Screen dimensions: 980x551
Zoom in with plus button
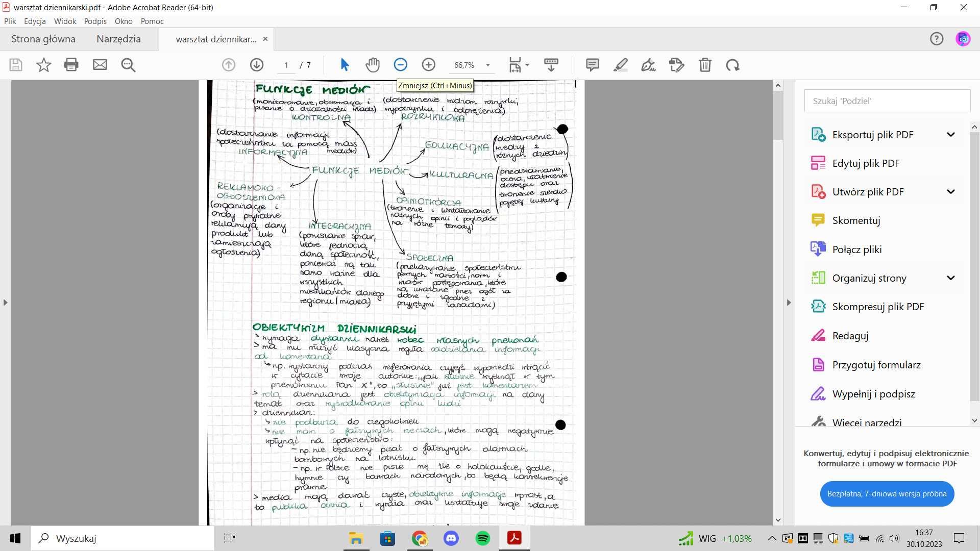coord(429,65)
